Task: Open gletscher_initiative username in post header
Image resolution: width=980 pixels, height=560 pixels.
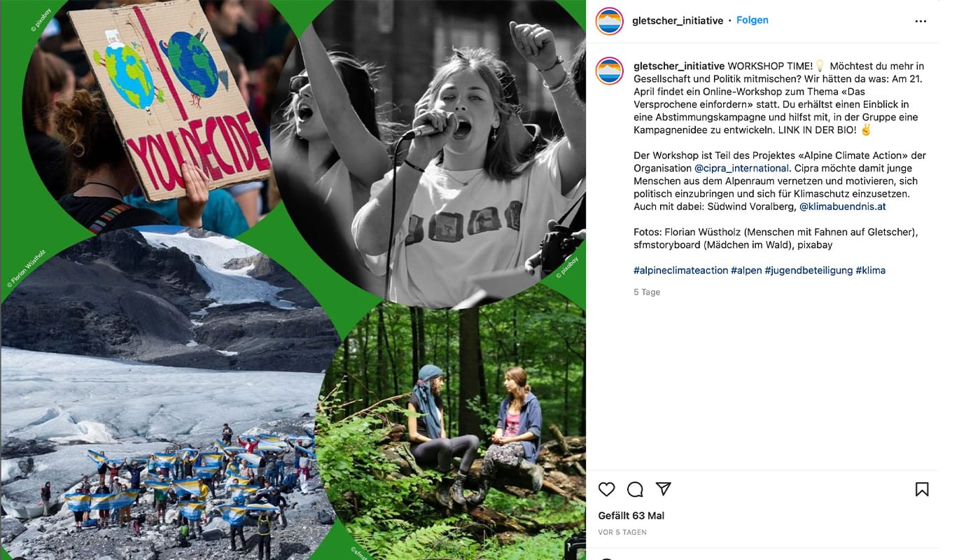Action: point(678,21)
